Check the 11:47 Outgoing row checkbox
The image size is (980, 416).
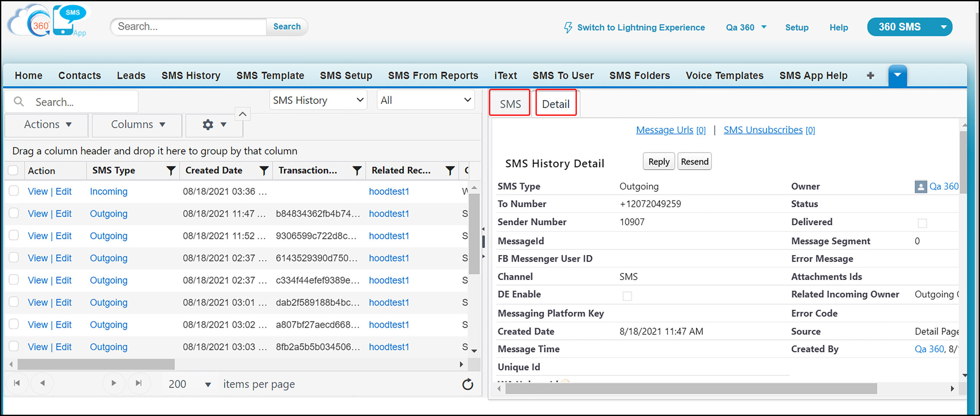click(14, 213)
